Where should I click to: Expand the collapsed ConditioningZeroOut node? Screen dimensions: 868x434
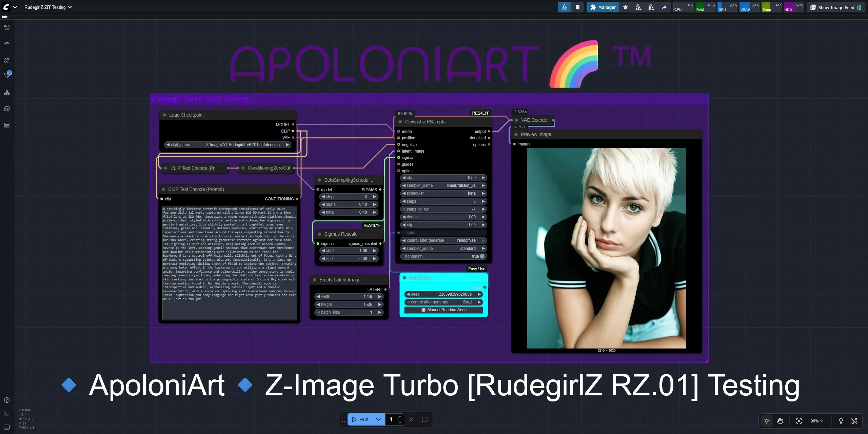click(x=243, y=168)
